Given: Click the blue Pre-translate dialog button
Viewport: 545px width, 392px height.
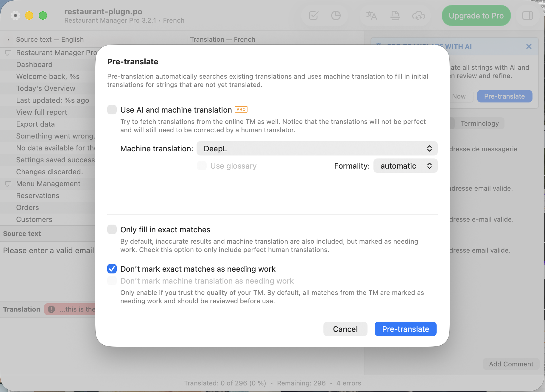Looking at the screenshot, I should tap(405, 329).
